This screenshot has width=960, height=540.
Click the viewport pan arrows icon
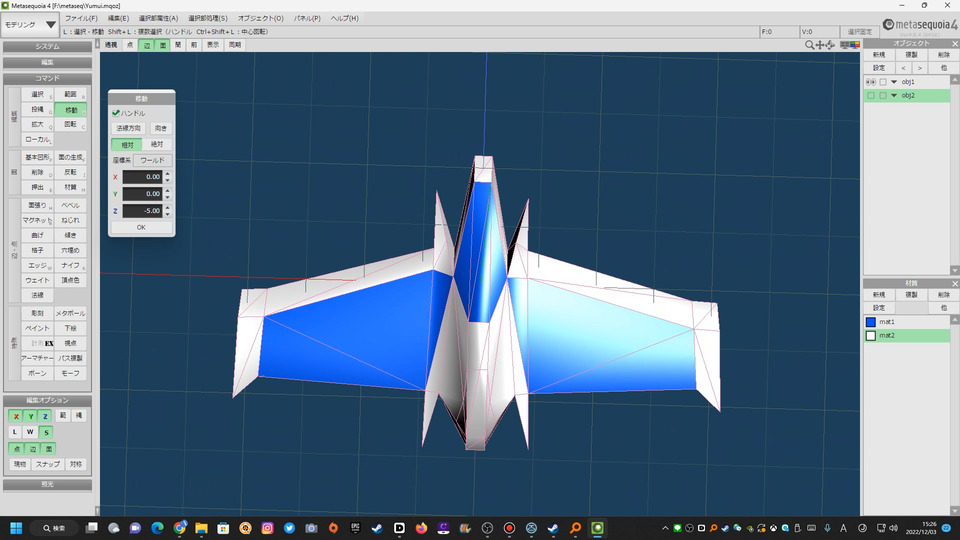(x=821, y=45)
